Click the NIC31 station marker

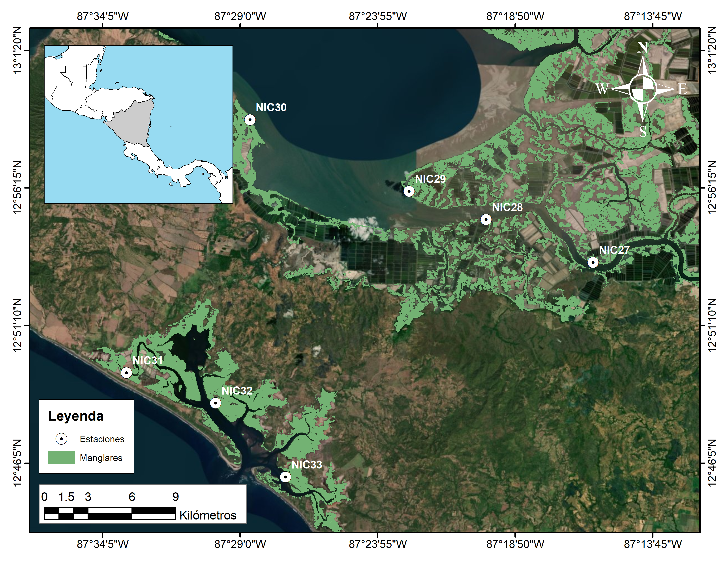126,372
